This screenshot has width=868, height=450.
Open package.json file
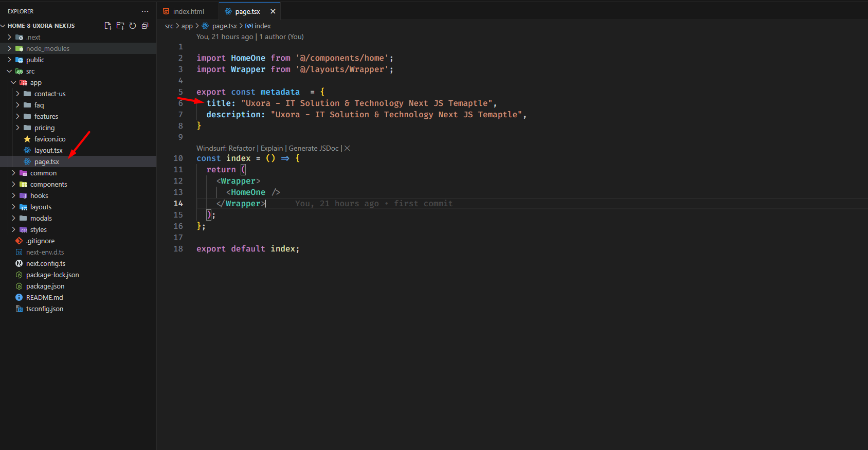[x=45, y=286]
